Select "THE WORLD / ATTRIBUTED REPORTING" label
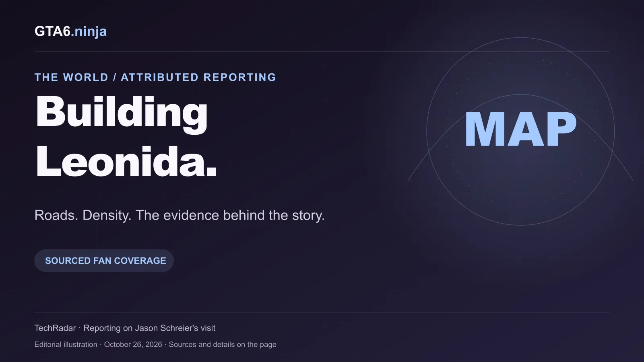Image resolution: width=644 pixels, height=362 pixels. [155, 77]
